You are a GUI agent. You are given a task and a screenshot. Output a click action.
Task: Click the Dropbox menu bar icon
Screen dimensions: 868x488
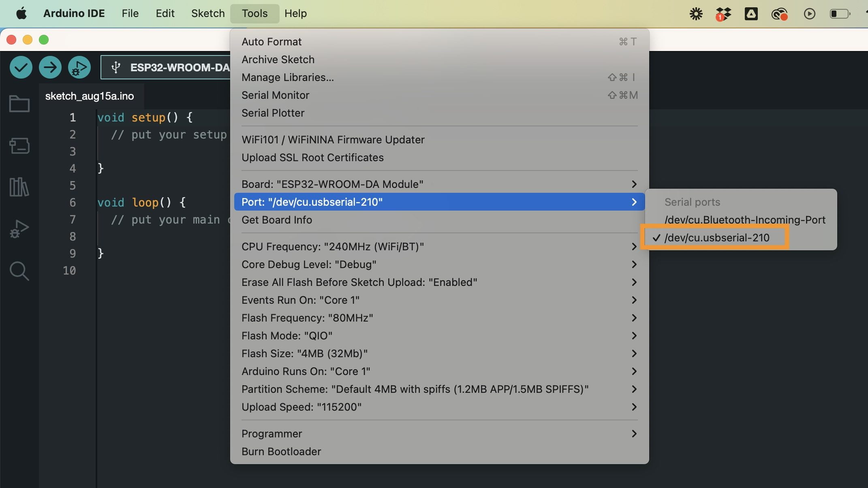point(723,14)
